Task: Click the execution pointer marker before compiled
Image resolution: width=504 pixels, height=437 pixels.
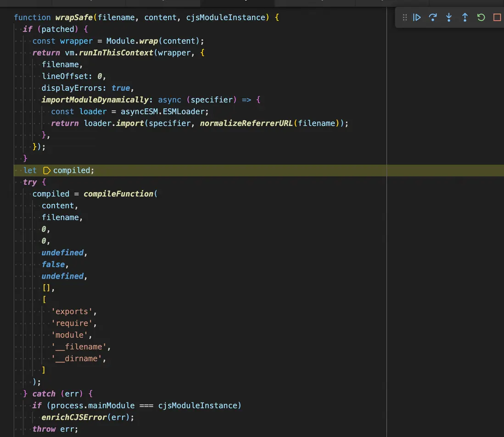Action: pos(46,170)
